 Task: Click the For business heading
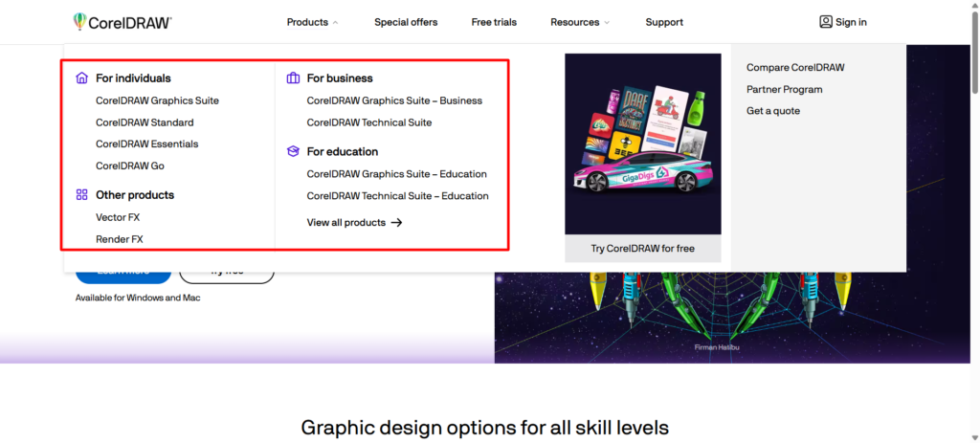(x=340, y=78)
